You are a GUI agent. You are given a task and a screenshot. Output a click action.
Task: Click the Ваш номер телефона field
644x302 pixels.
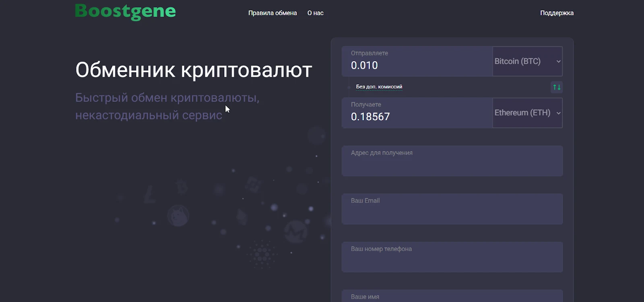tap(452, 257)
